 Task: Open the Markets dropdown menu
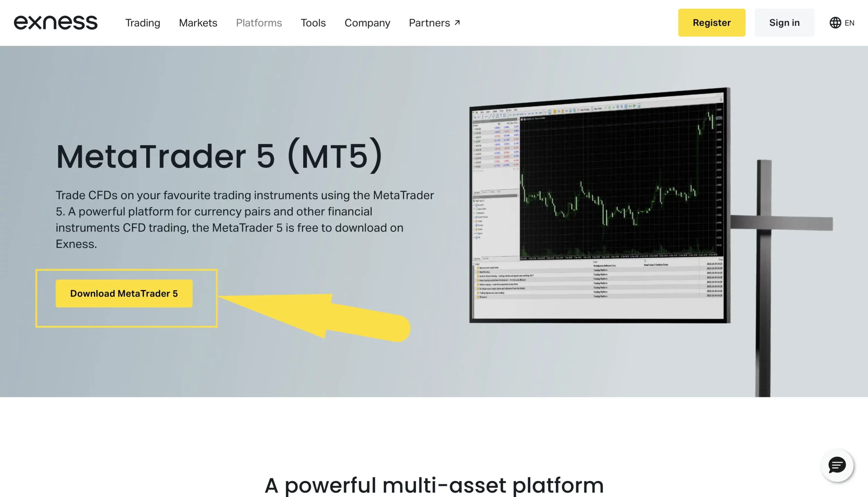point(198,23)
